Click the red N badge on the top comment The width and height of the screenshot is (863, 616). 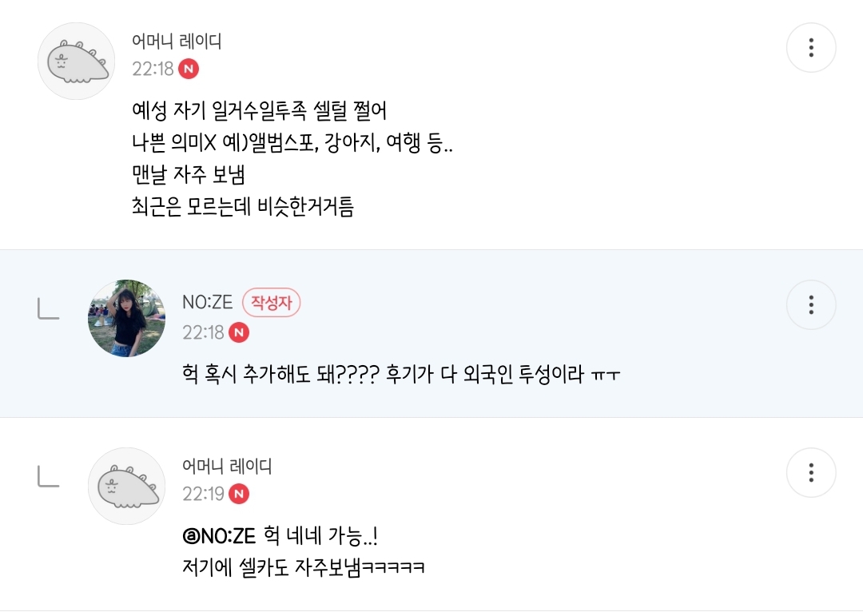pyautogui.click(x=189, y=69)
